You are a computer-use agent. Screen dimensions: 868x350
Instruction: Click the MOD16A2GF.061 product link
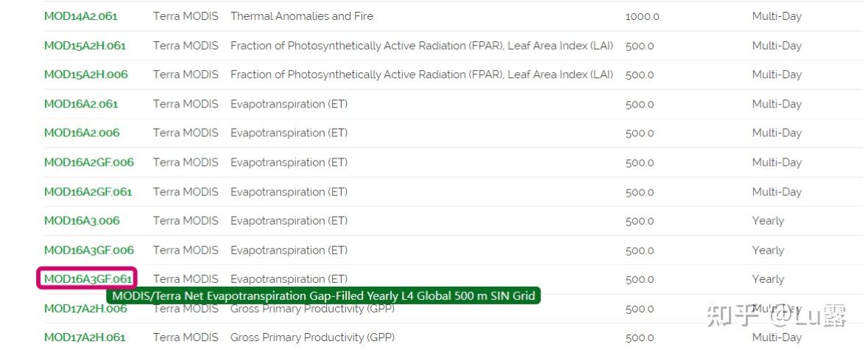tap(88, 192)
